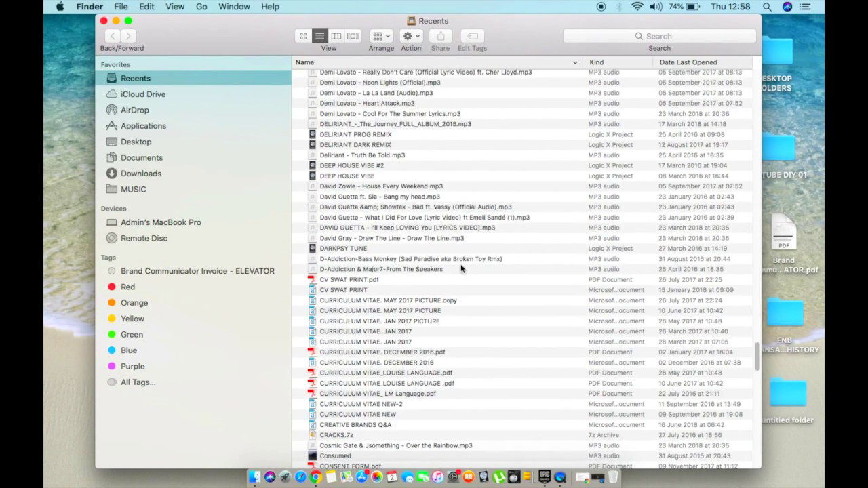Sort by Date Last Opened column
868x488 pixels.
tap(703, 62)
